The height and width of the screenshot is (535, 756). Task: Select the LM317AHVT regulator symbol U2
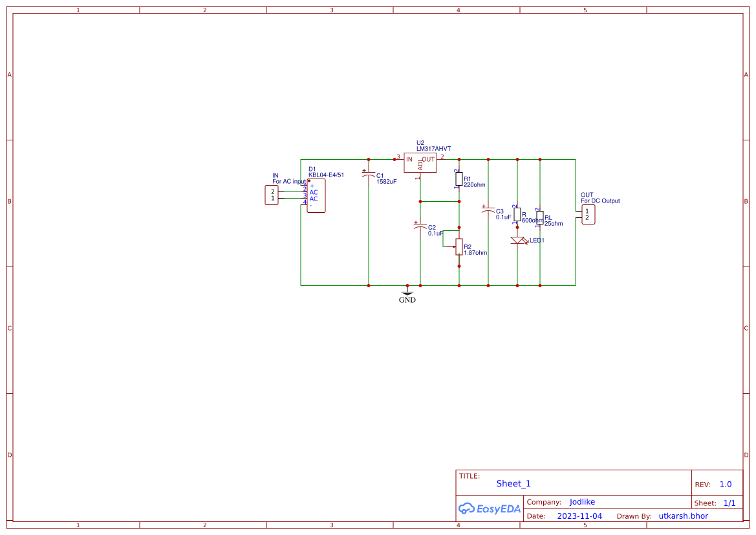(419, 162)
